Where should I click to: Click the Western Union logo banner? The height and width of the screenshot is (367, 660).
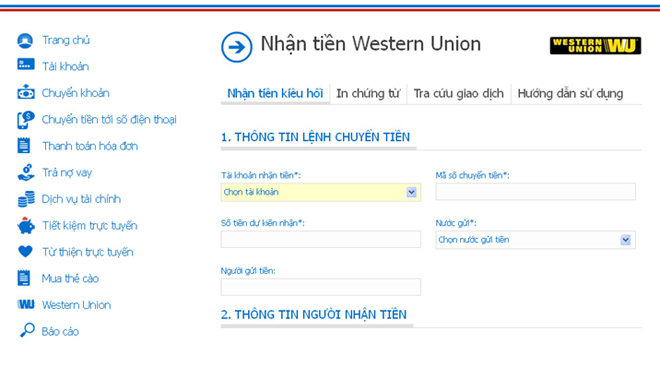595,45
